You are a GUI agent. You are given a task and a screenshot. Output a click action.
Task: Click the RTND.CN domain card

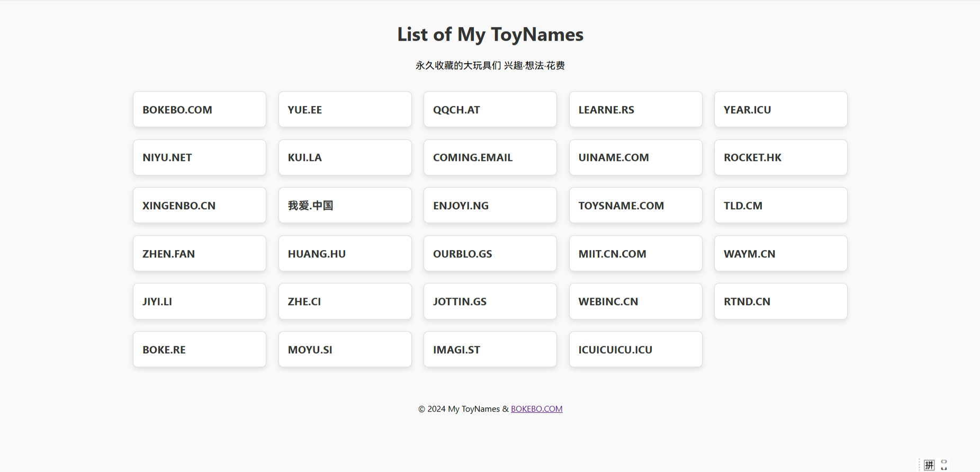(x=780, y=301)
